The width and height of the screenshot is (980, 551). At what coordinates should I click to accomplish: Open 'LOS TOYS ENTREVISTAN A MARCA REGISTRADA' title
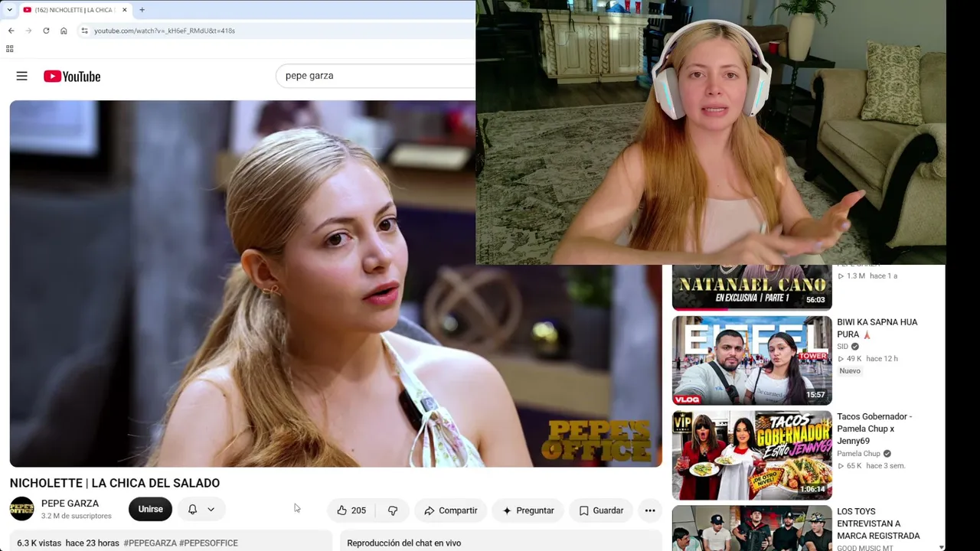coord(878,523)
